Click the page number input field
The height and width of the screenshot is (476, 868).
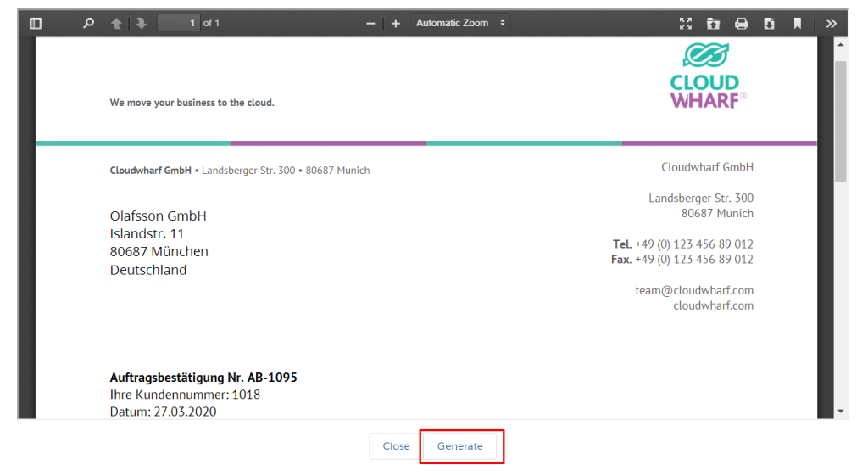pyautogui.click(x=178, y=24)
